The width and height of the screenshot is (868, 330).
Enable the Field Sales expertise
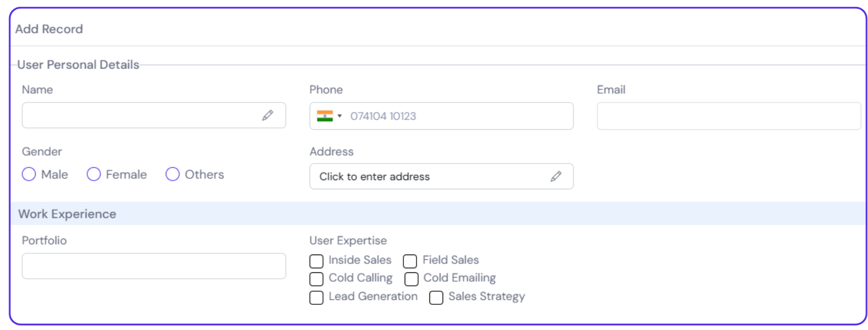410,261
